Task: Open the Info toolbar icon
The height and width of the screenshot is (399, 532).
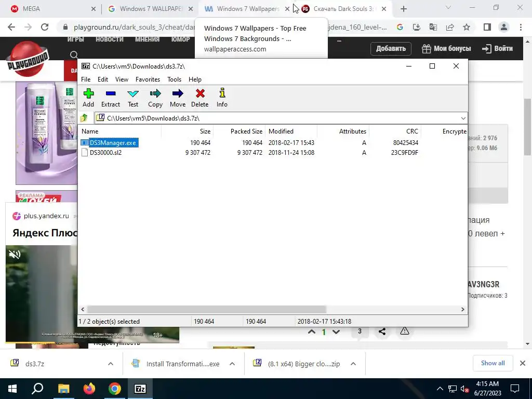Action: coord(222,98)
